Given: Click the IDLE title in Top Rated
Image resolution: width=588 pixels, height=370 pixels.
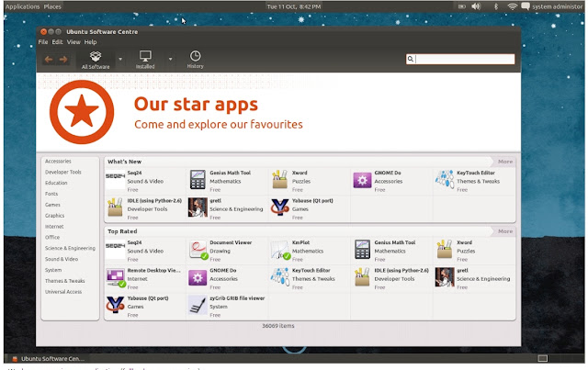Looking at the screenshot, I should [401, 270].
